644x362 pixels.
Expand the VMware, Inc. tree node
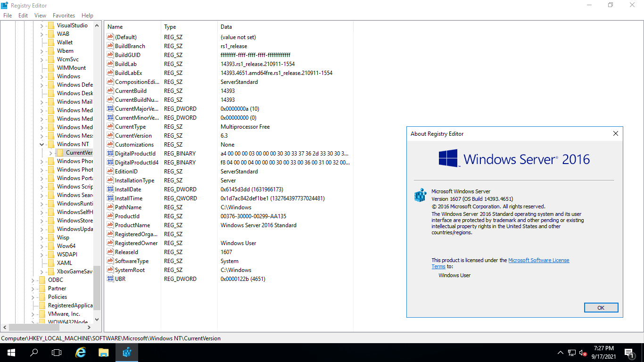[33, 314]
